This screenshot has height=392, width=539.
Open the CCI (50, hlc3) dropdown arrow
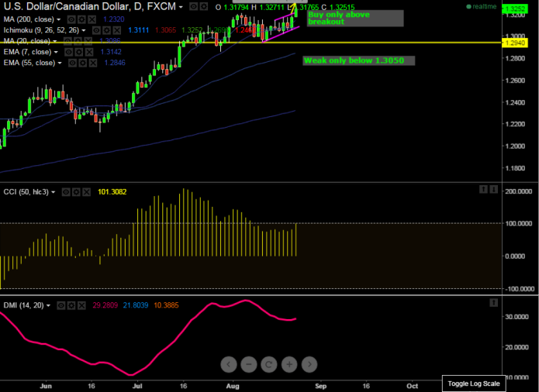pyautogui.click(x=54, y=192)
